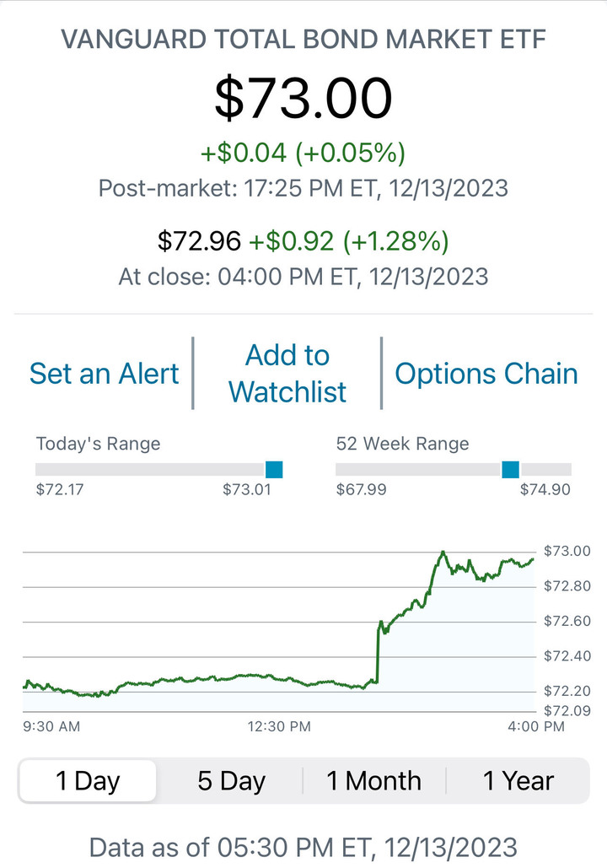Click the $73.00 current price
607x868 pixels.
pyautogui.click(x=303, y=98)
